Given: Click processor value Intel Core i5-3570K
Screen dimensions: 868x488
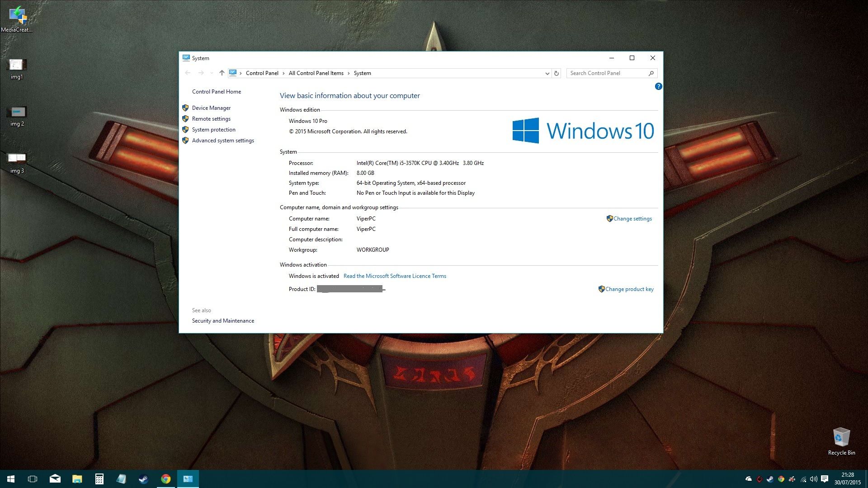Looking at the screenshot, I should 420,163.
